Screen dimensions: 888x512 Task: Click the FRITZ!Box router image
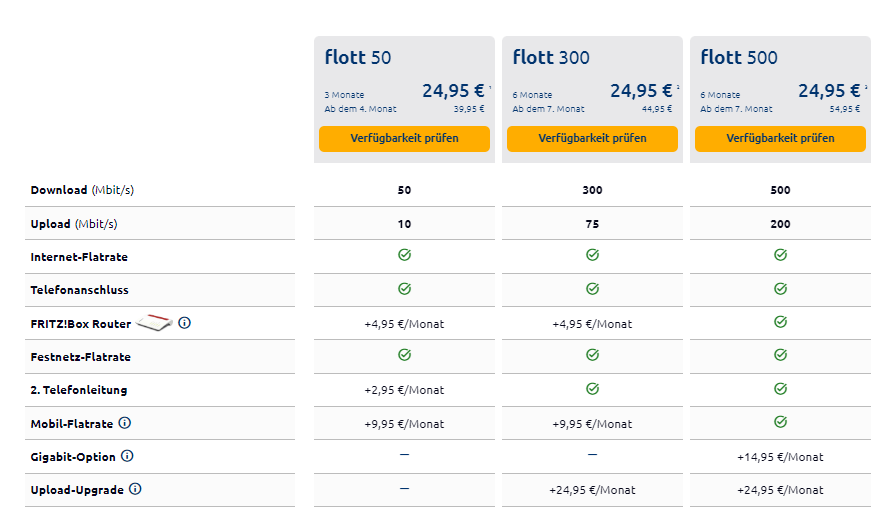coord(155,323)
